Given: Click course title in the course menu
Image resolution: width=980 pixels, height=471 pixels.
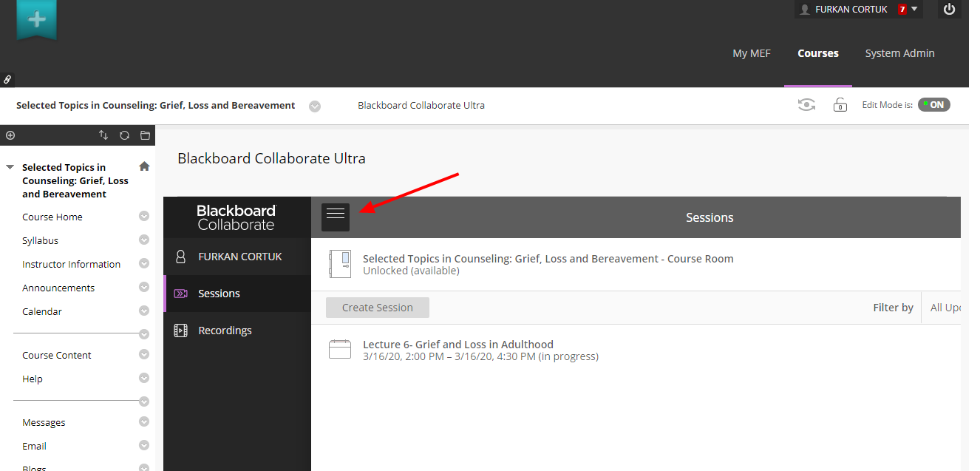Looking at the screenshot, I should 75,180.
